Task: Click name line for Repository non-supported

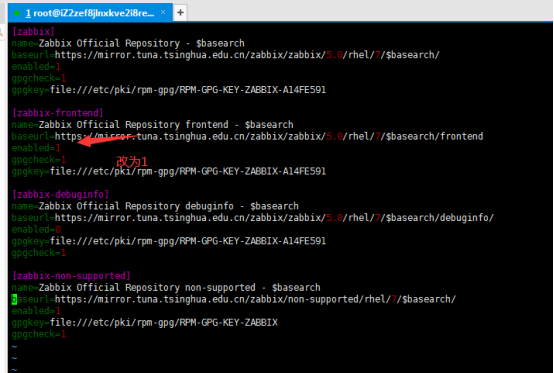Action: point(166,288)
